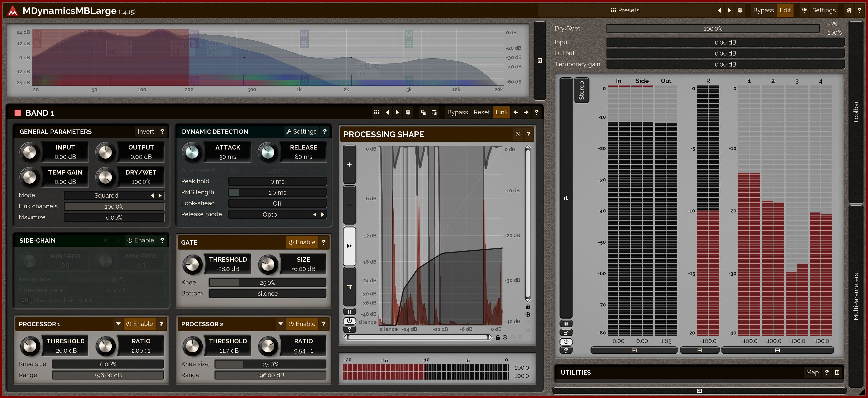The width and height of the screenshot is (868, 398).
Task: Open the Dynamic Detection Settings wrench button
Action: [301, 131]
